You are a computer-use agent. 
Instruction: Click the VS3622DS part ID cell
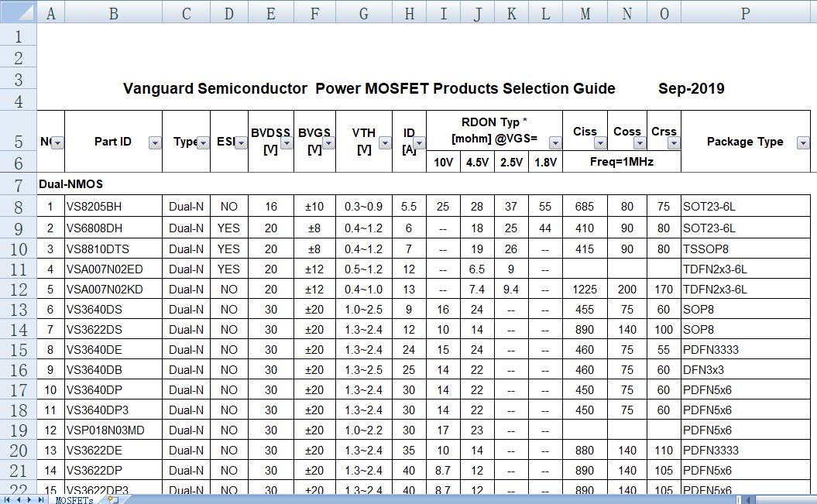pos(114,330)
